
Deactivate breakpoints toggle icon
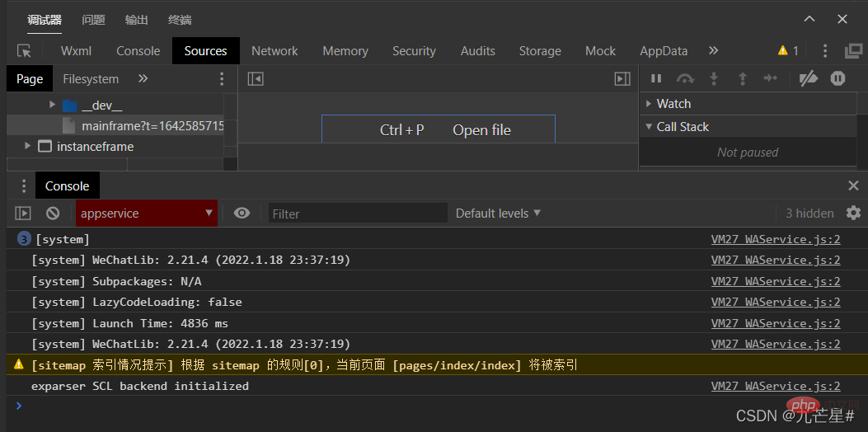(809, 78)
